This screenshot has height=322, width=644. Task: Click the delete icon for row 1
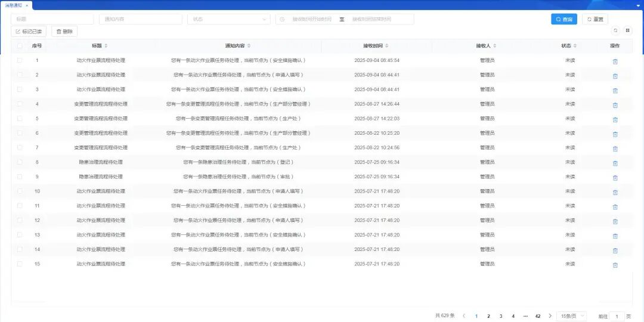tap(615, 61)
